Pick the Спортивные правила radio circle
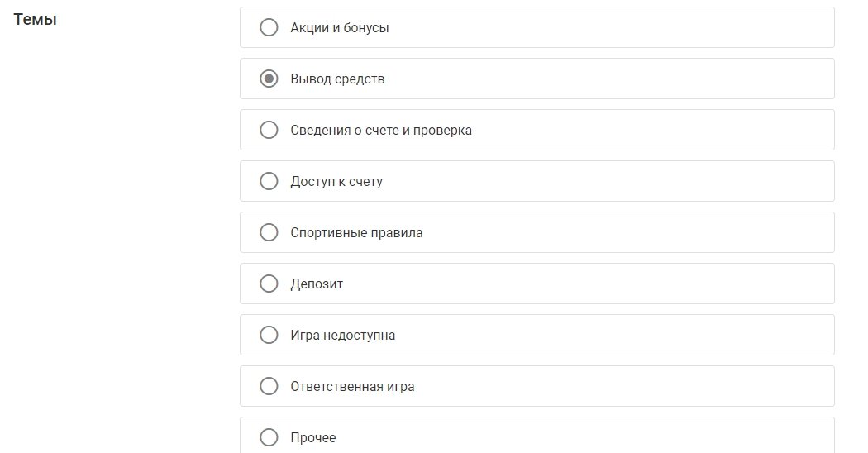The height and width of the screenshot is (453, 868). tap(269, 232)
